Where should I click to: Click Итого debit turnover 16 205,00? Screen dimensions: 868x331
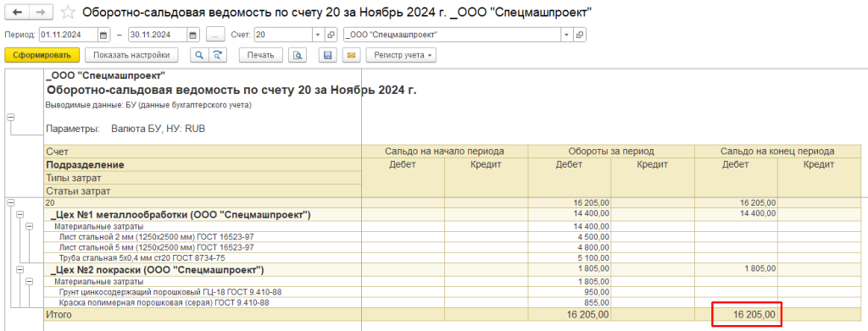coord(588,315)
